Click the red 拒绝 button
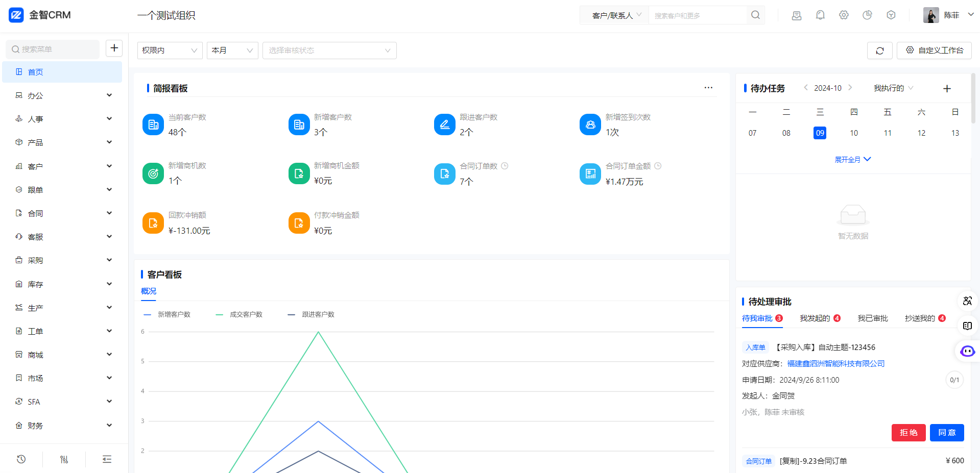The height and width of the screenshot is (473, 980). (x=909, y=433)
